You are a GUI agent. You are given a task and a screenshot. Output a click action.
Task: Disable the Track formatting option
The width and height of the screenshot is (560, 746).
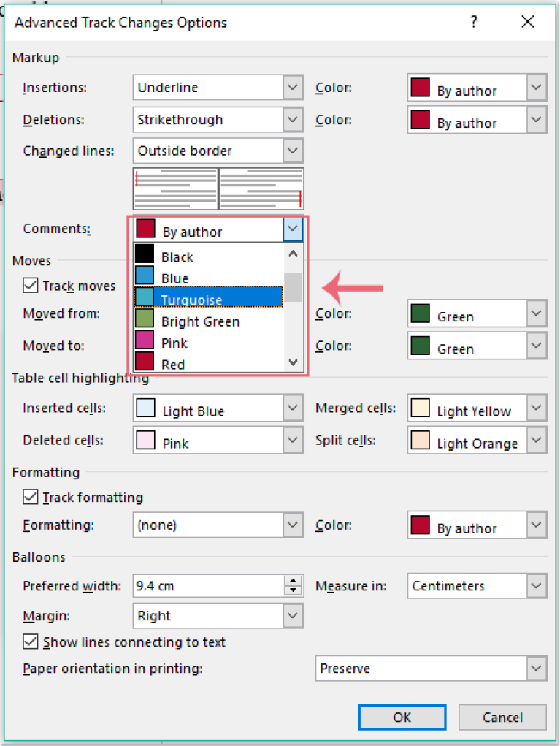[30, 498]
